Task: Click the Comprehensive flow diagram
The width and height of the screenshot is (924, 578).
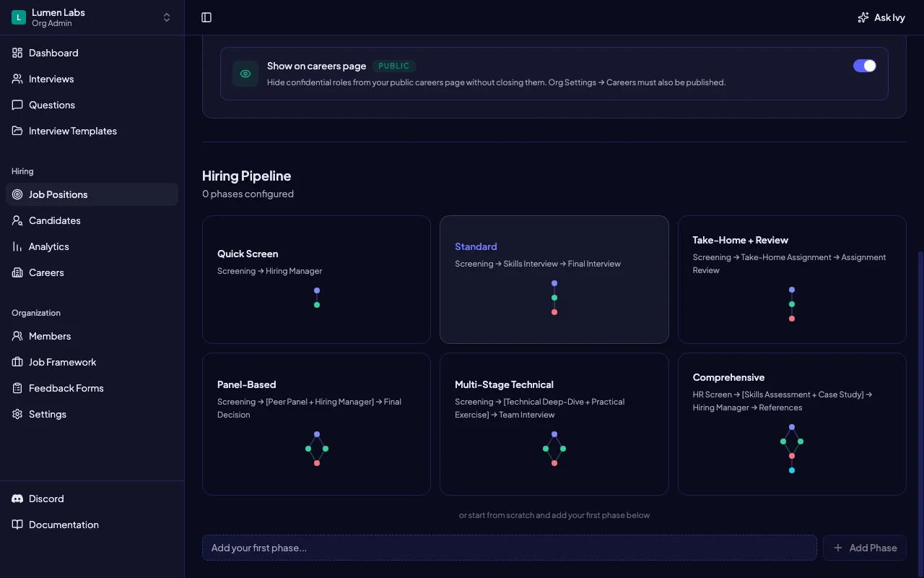Action: 792,449
